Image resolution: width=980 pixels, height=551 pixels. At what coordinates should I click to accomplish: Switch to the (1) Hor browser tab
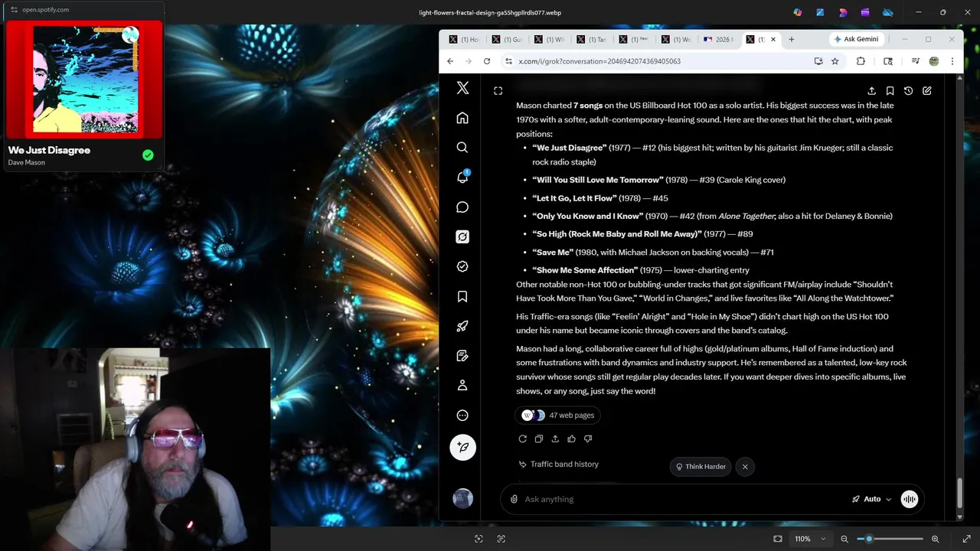(x=464, y=39)
